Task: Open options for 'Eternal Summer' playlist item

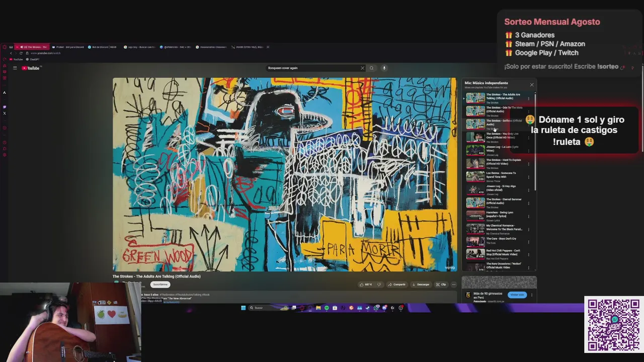Action: coord(529,203)
